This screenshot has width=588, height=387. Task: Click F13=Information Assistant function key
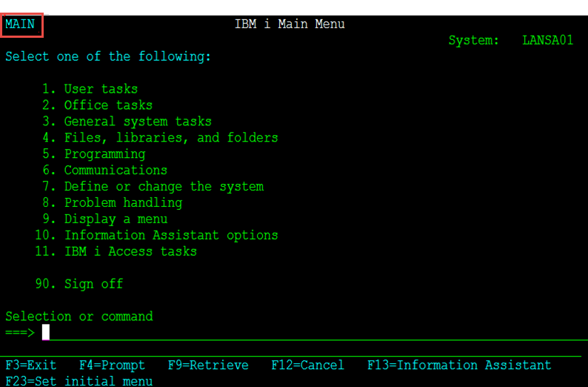point(459,365)
